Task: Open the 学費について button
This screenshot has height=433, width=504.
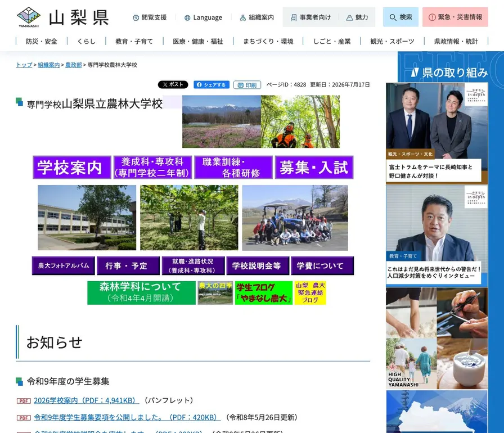Action: (x=322, y=265)
